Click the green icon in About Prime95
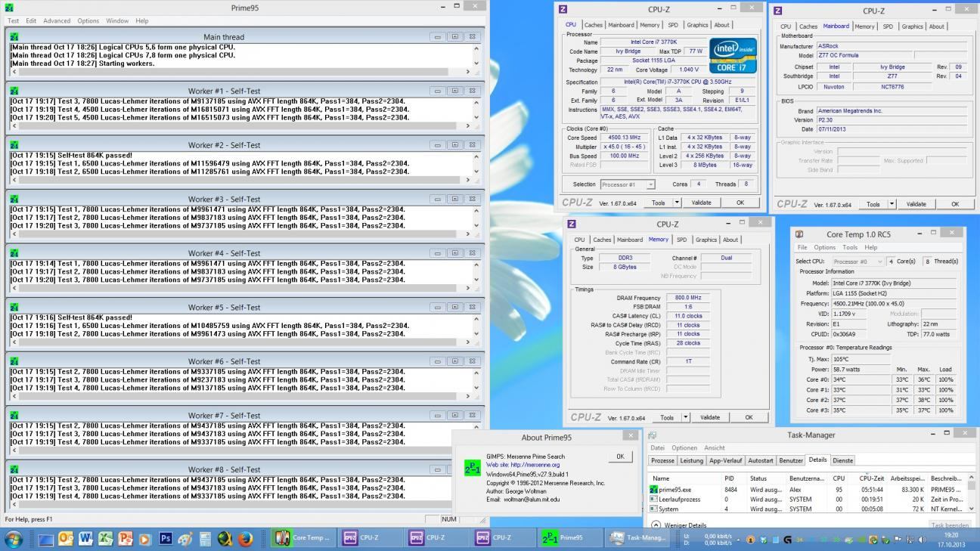Viewport: 980px width, 551px height. [472, 468]
